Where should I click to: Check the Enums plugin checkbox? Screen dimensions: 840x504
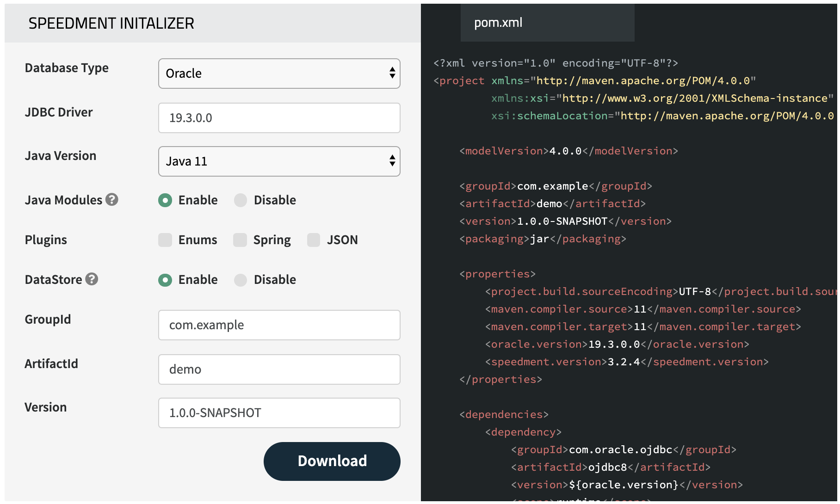[x=165, y=240]
